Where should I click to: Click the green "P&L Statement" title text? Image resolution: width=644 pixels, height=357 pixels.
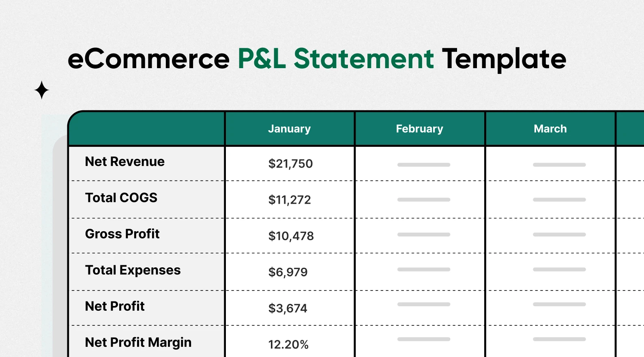click(335, 59)
